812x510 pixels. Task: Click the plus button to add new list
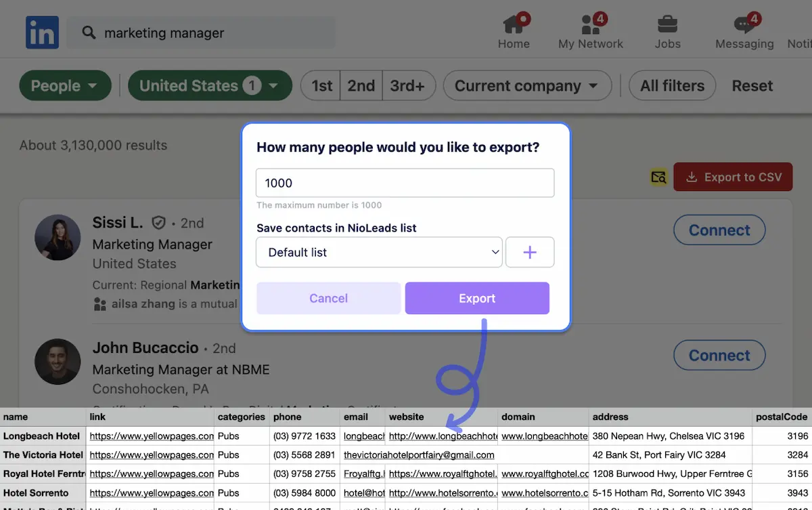(x=530, y=252)
